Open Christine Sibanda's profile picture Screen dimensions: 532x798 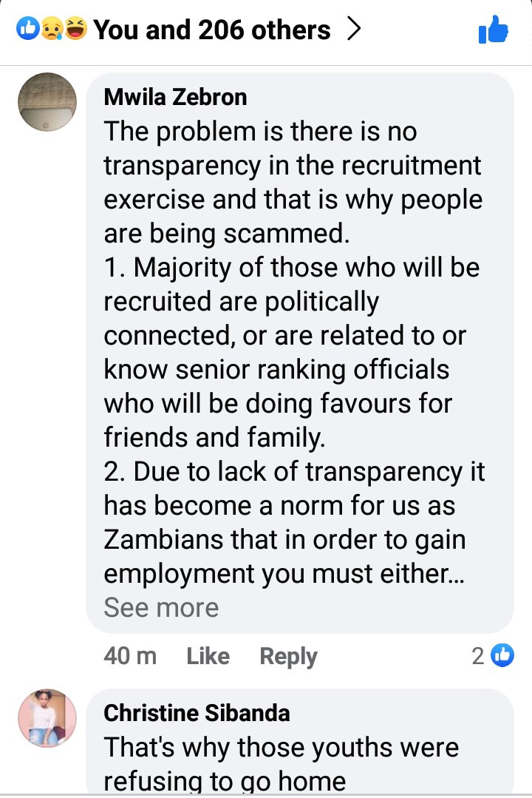pyautogui.click(x=47, y=718)
